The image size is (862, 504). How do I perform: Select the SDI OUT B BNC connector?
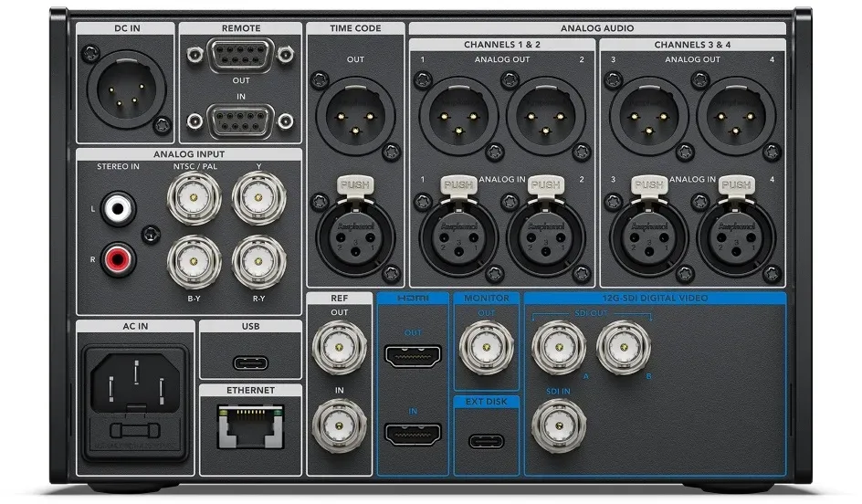624,347
